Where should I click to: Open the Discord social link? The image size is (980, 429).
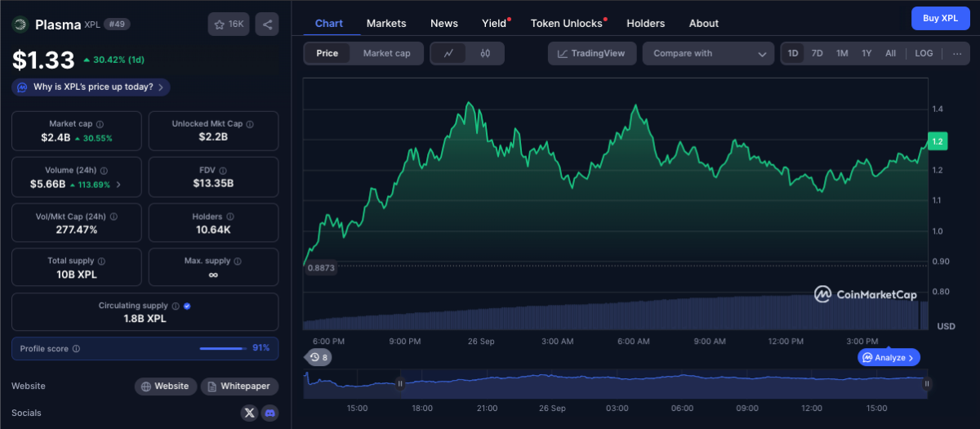[269, 413]
